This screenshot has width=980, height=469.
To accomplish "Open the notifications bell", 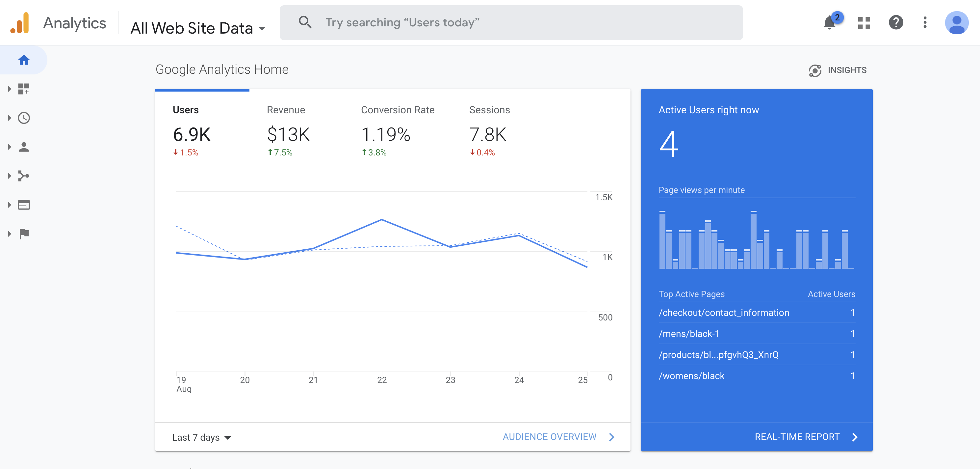I will [x=830, y=22].
